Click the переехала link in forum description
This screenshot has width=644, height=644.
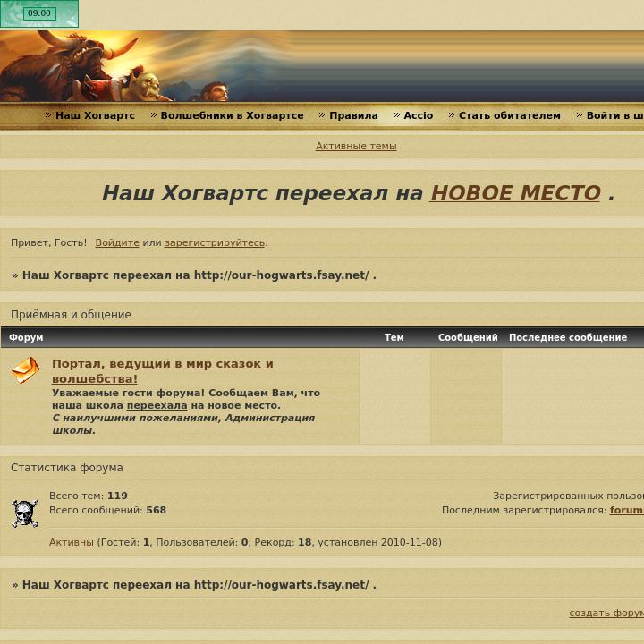tap(157, 405)
